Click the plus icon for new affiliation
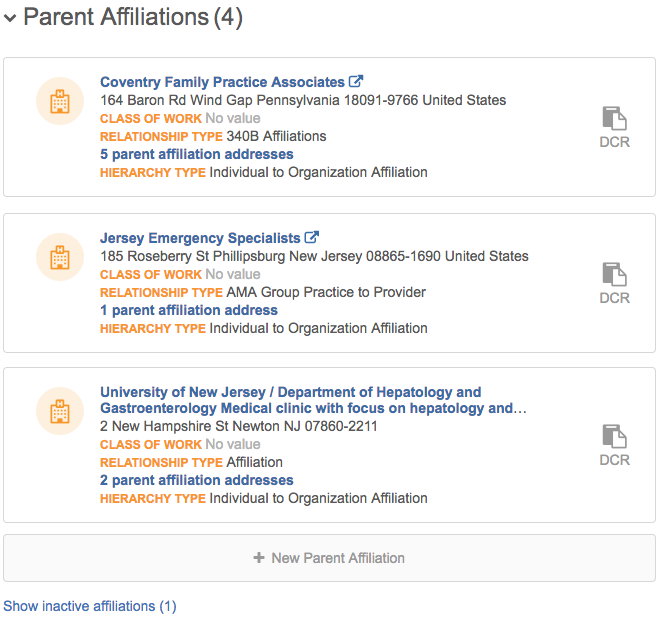Screen dimensions: 660x621 pos(259,558)
